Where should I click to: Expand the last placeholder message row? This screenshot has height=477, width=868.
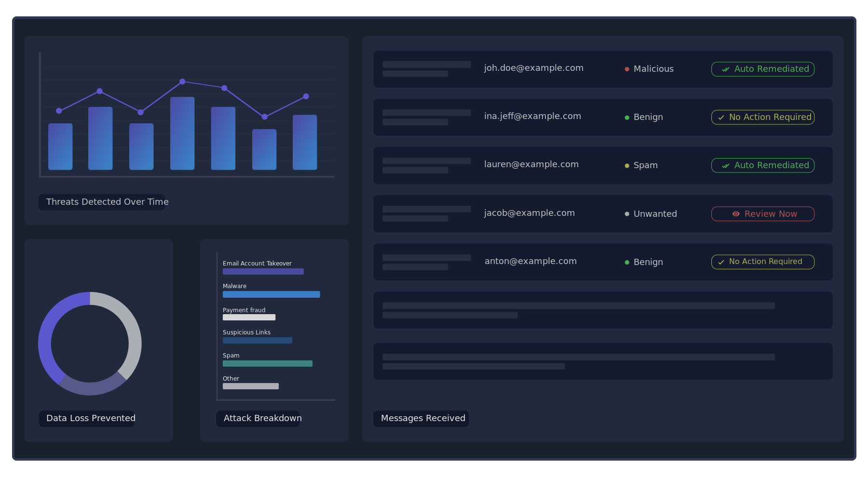pos(603,361)
